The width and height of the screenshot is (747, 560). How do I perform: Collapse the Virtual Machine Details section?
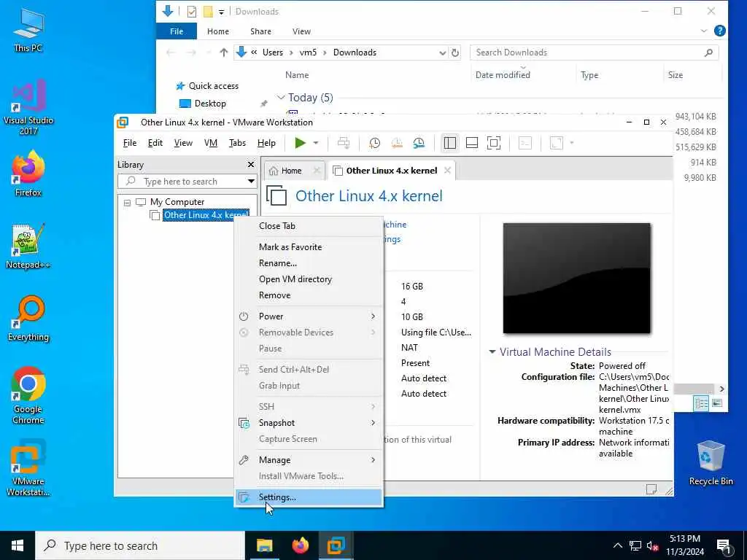[492, 352]
